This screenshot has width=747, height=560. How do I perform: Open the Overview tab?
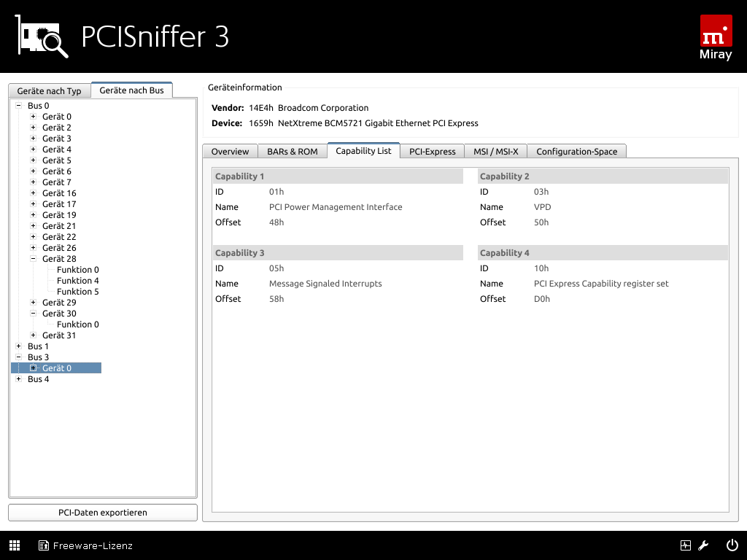coord(230,152)
